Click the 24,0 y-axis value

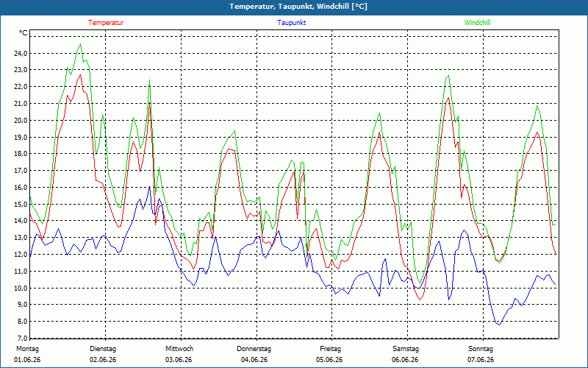coord(21,53)
